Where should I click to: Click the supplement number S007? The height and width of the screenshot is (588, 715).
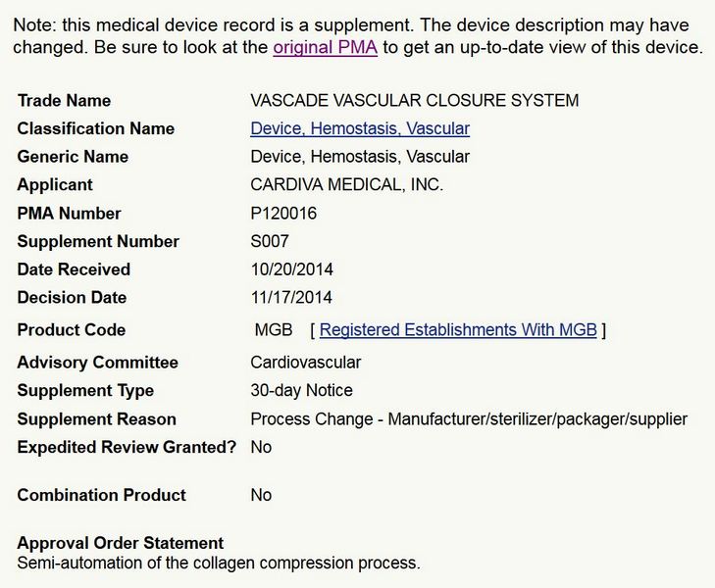(x=271, y=241)
